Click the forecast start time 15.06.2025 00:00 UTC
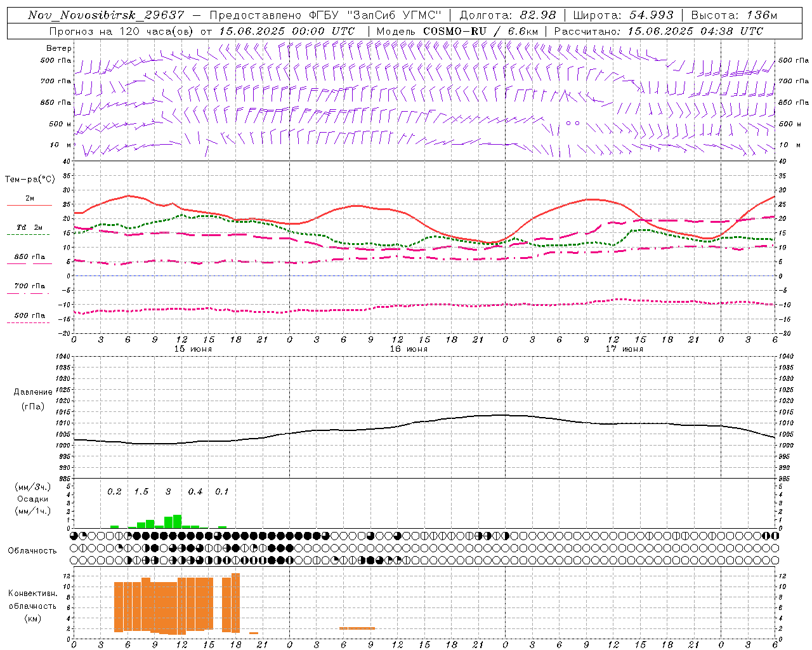Viewport: 812px width, 650px height. click(286, 31)
